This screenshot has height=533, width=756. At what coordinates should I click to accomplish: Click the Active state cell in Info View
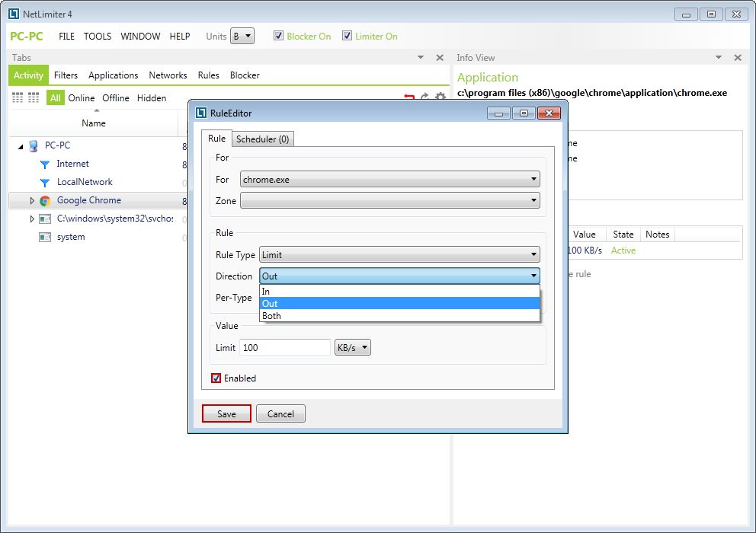623,251
